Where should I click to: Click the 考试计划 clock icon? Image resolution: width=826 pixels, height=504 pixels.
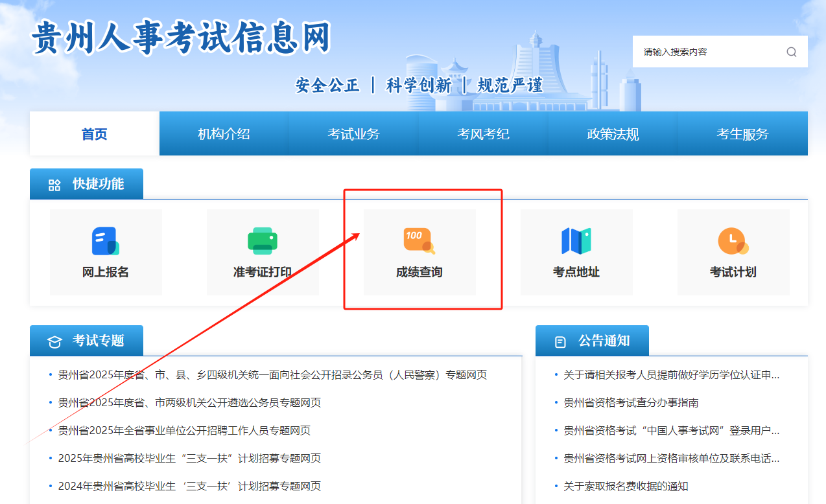pos(733,241)
